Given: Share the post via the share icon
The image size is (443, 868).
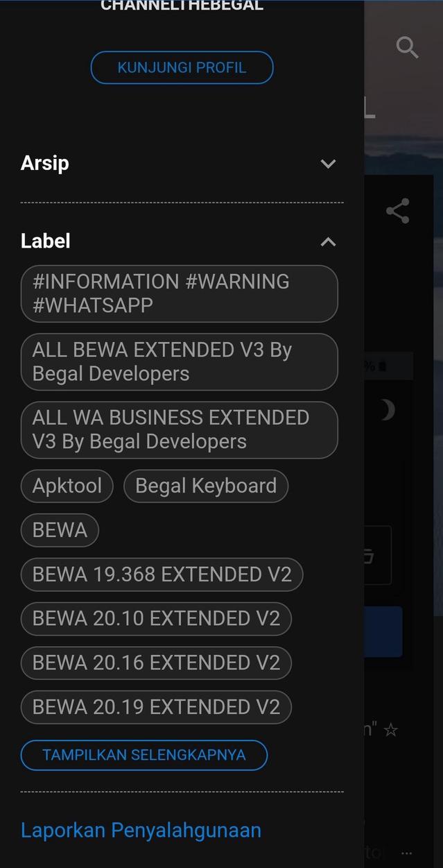Looking at the screenshot, I should click(x=399, y=210).
